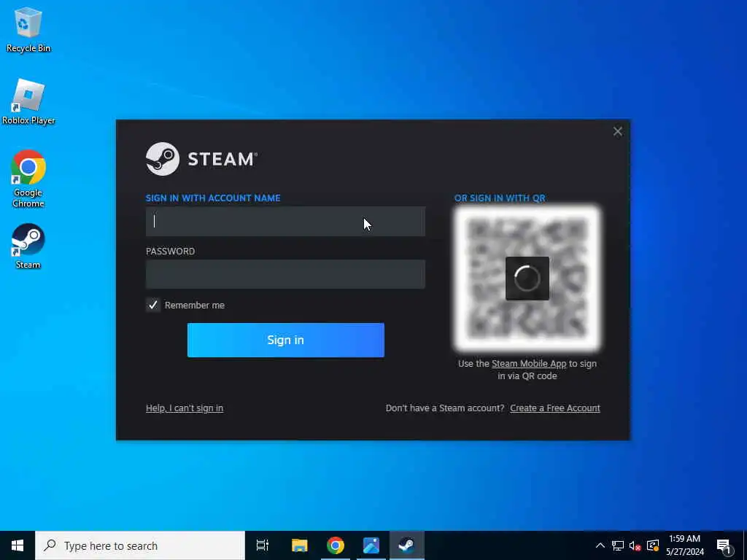747x560 pixels.
Task: Open Task View from the taskbar
Action: click(263, 545)
